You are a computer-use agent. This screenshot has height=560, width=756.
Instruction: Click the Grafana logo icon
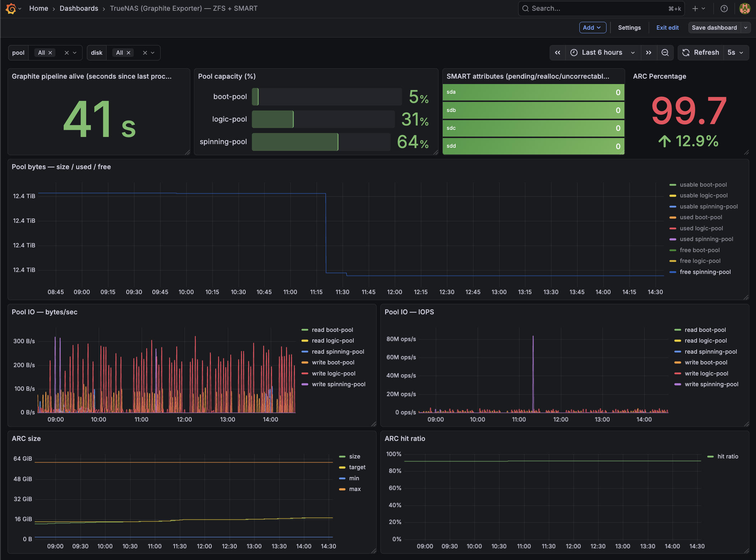pyautogui.click(x=10, y=8)
